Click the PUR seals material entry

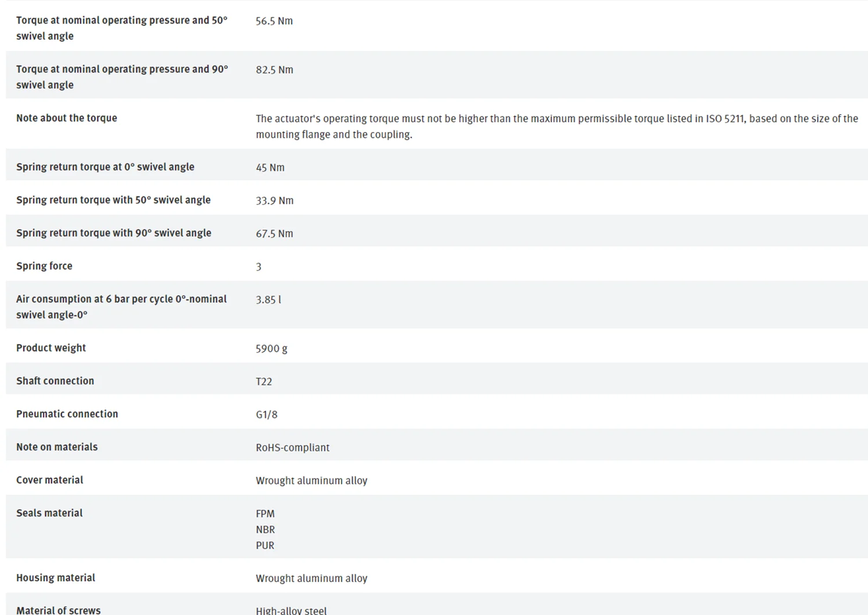[x=265, y=546]
